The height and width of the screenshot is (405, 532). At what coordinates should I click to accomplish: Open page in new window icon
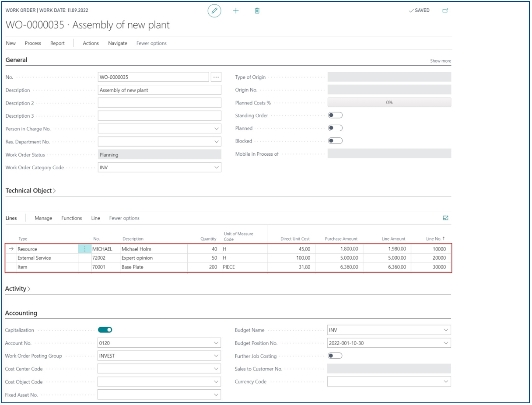point(445,10)
